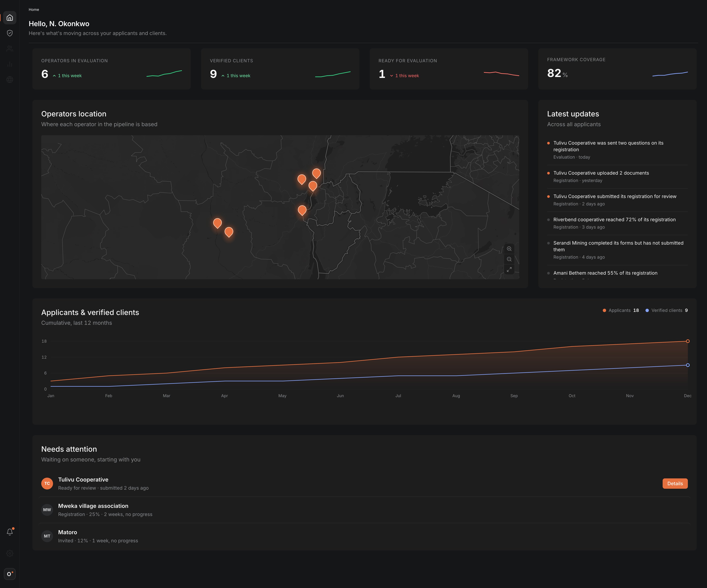The width and height of the screenshot is (707, 588).
Task: Open the notifications bell icon
Action: click(10, 532)
